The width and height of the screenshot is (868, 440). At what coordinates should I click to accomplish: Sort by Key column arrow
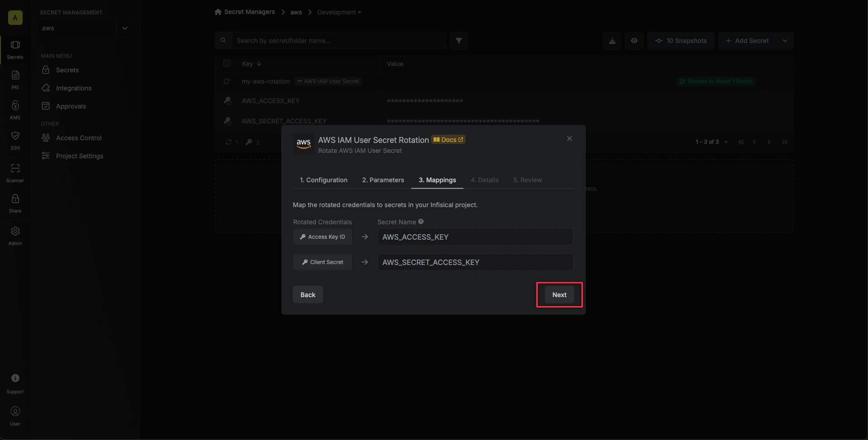259,63
